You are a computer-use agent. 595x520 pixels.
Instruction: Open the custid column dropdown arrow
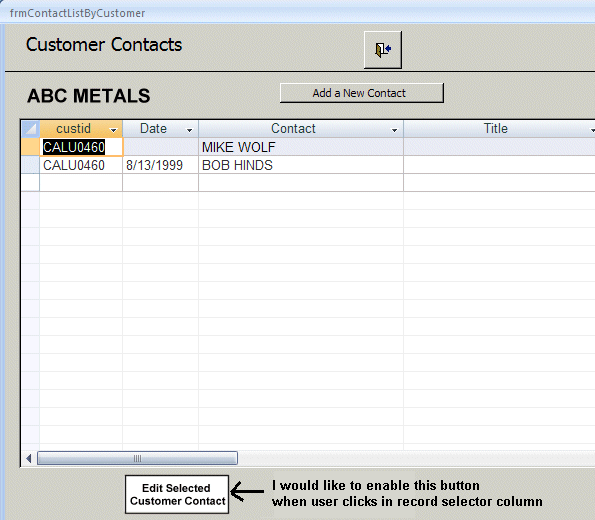pos(113,130)
